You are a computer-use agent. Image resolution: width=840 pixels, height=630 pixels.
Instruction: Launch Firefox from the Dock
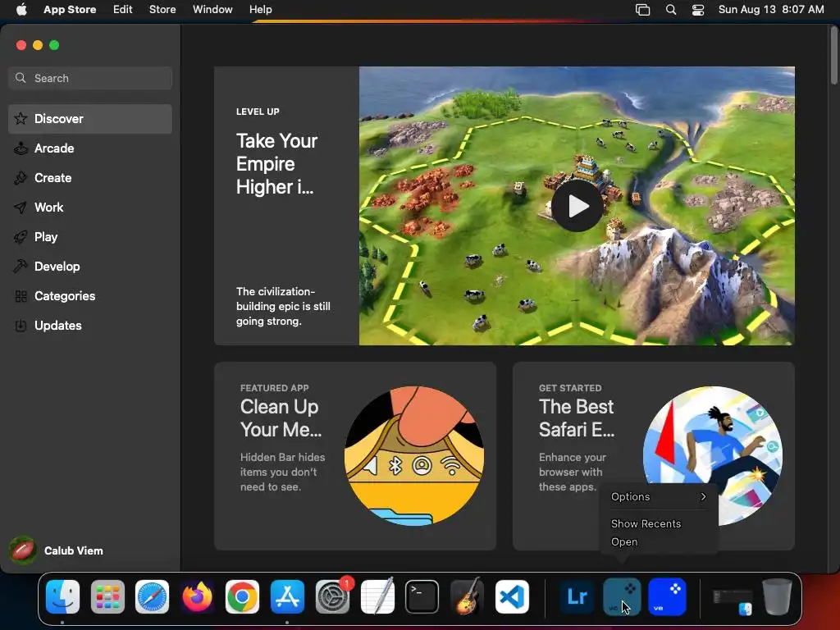click(x=197, y=596)
